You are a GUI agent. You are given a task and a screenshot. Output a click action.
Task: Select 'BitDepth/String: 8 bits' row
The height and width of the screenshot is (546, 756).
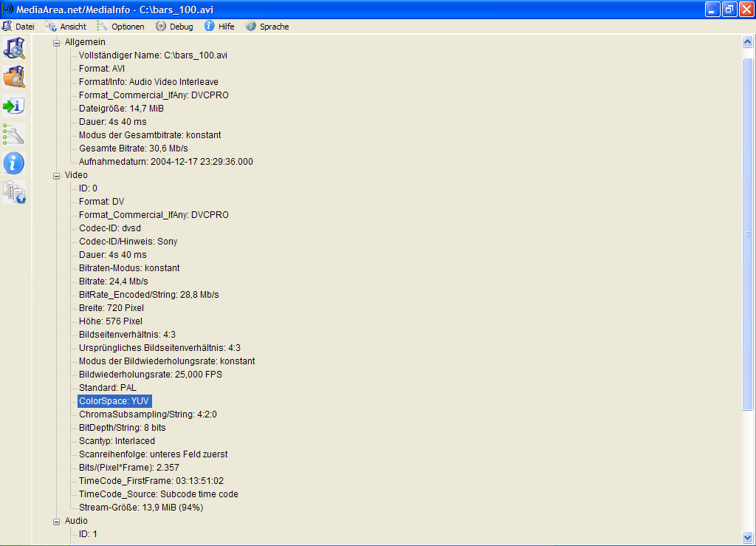pos(122,428)
